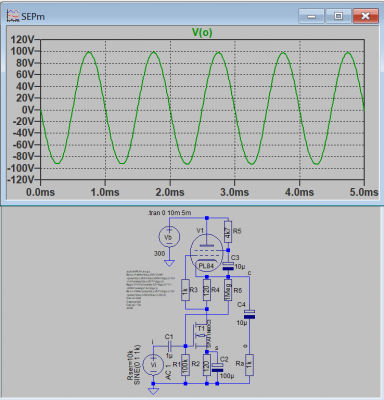Click the net label c
Screen dimensions: 384x400
pyautogui.click(x=249, y=273)
